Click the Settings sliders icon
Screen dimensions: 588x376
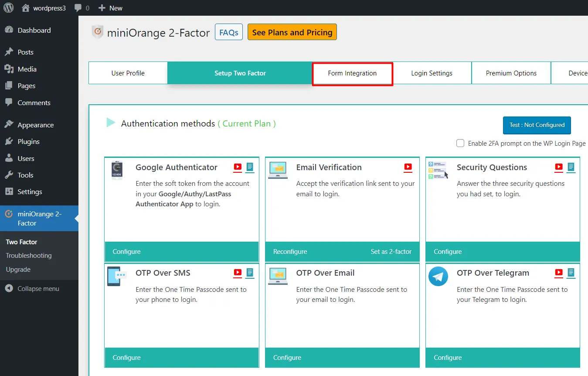click(x=9, y=191)
